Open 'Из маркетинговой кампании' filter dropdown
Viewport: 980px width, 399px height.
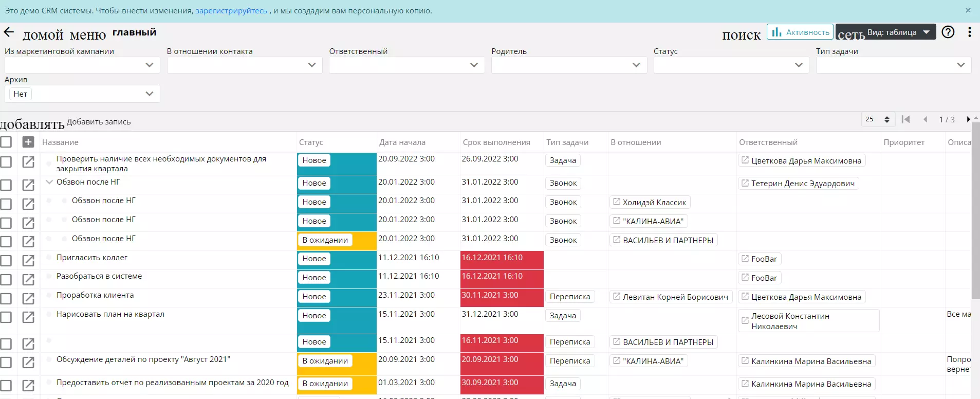[82, 65]
